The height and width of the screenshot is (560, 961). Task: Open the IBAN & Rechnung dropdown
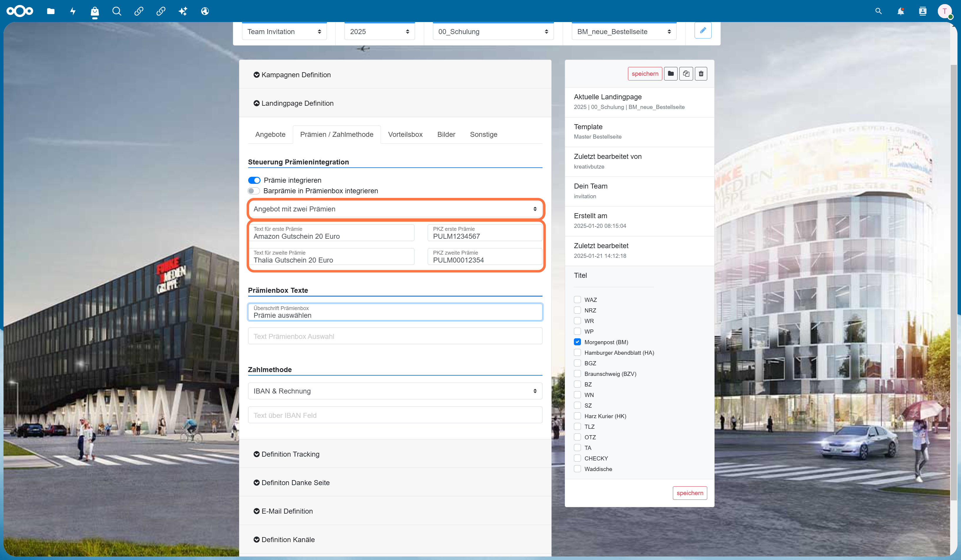click(395, 391)
